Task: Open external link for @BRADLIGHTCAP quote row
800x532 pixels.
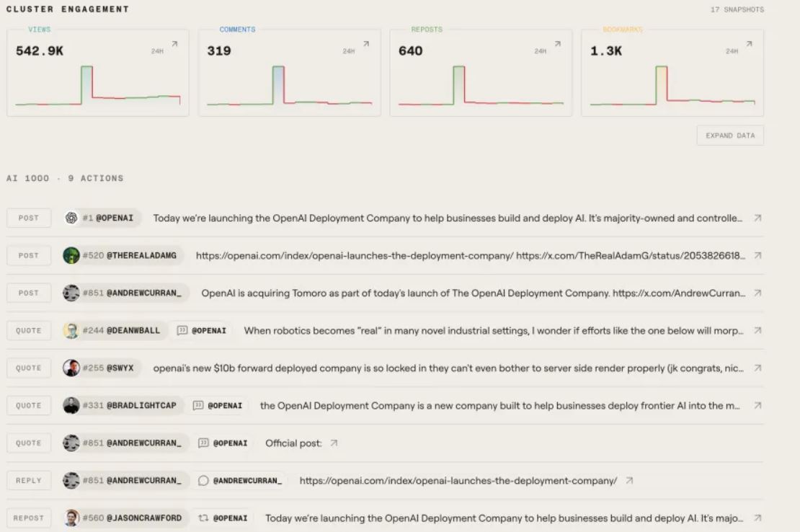Action: [x=757, y=406]
